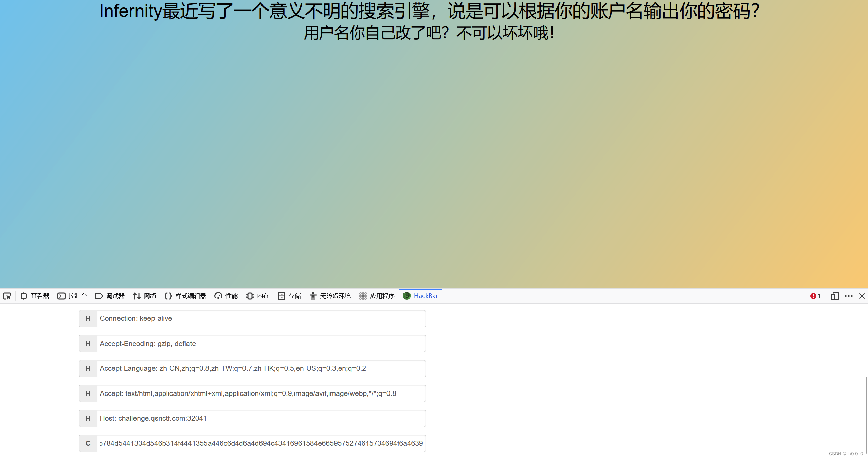Click the Connection: keep-alive header field

click(261, 318)
